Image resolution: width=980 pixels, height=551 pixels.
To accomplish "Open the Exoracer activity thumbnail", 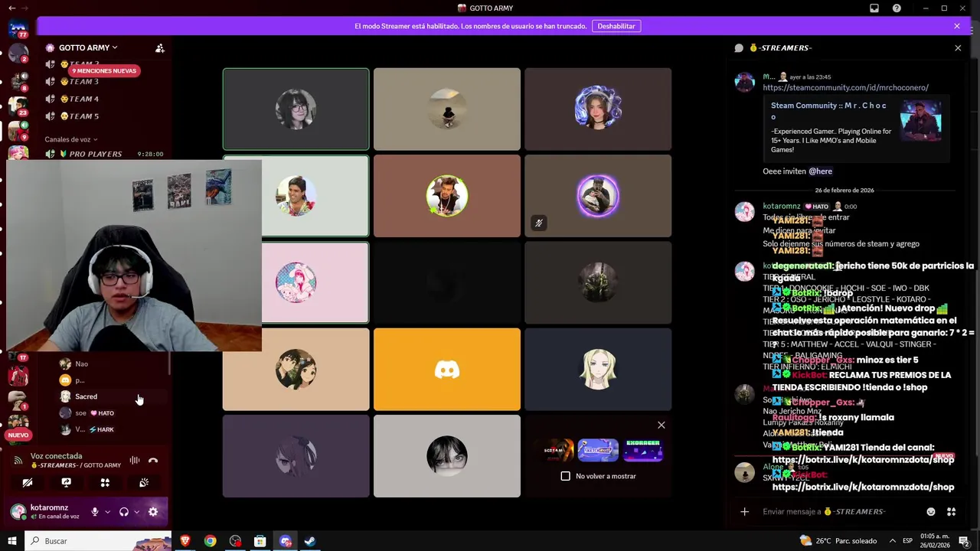I will 642,450.
